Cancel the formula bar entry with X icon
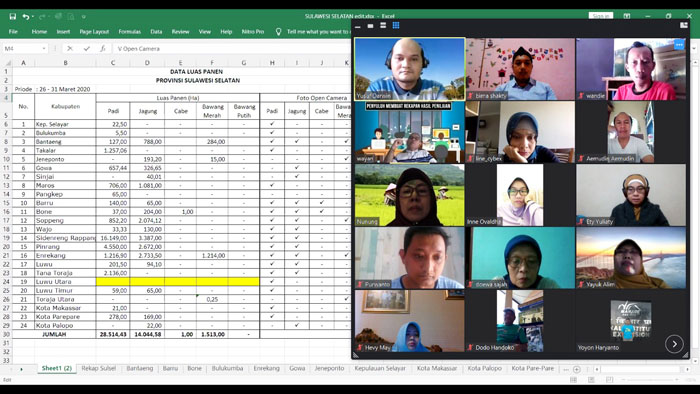 click(x=70, y=48)
